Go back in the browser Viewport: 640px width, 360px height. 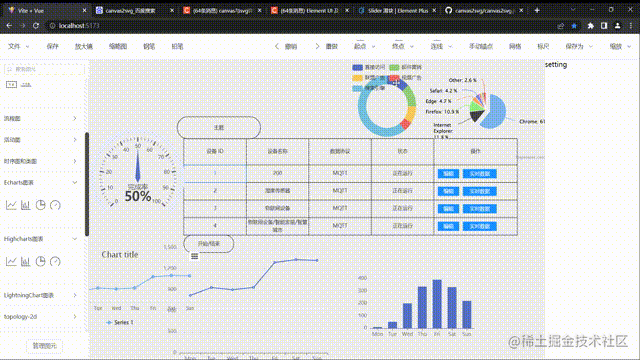coord(9,25)
